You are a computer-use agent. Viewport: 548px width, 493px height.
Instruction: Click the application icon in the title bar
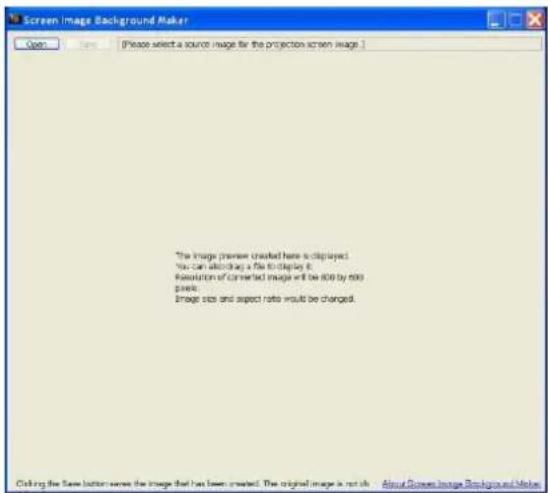(x=14, y=19)
